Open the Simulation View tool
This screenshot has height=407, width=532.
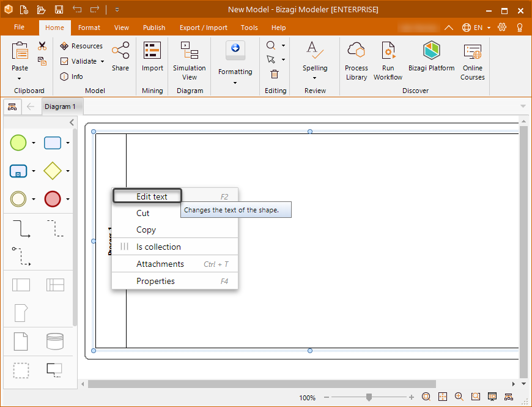click(x=189, y=61)
